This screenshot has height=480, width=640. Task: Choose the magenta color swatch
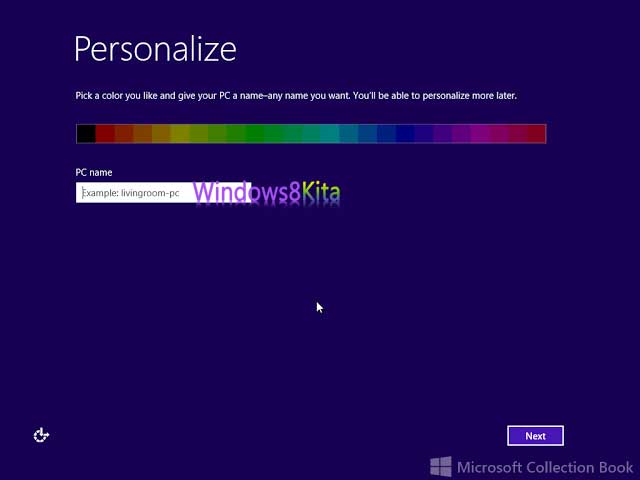[480, 134]
